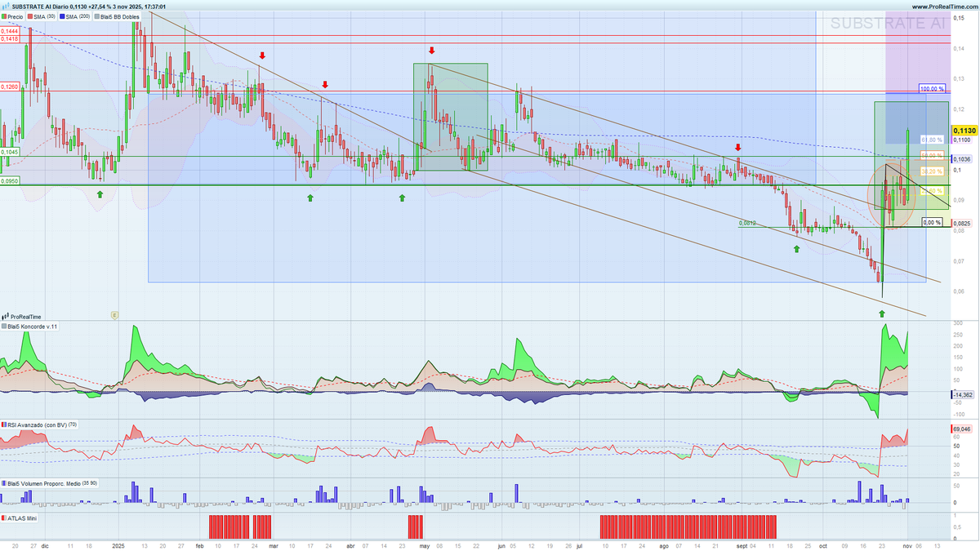Click the chart icon beside the SUBSTRATE AI title
The width and height of the screenshot is (980, 551).
(x=6, y=6)
